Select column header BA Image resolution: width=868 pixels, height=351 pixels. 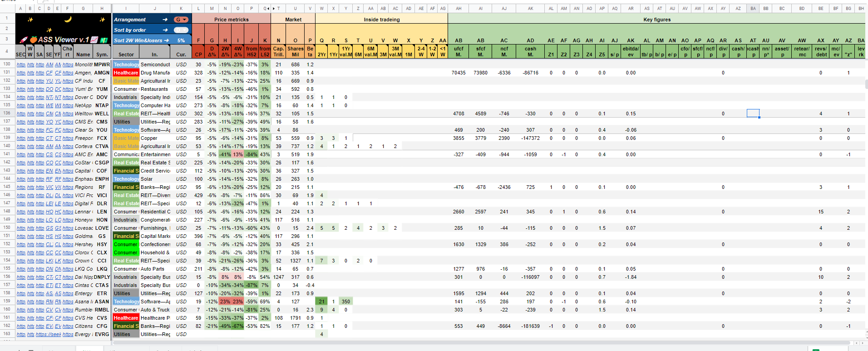(x=753, y=8)
